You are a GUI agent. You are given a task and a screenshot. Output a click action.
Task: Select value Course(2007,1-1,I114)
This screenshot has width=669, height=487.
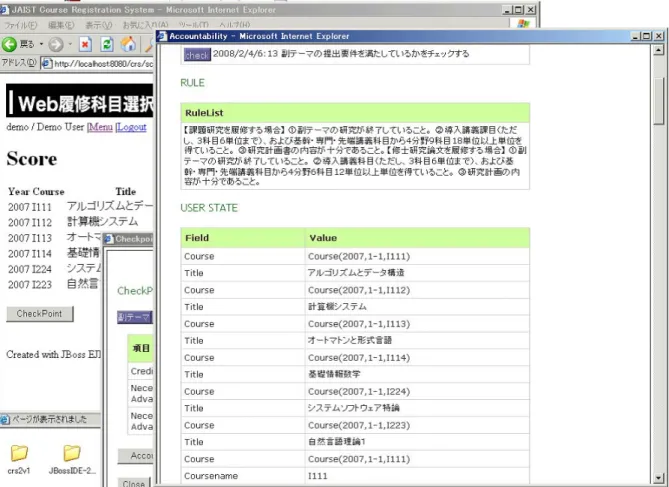tap(359, 358)
